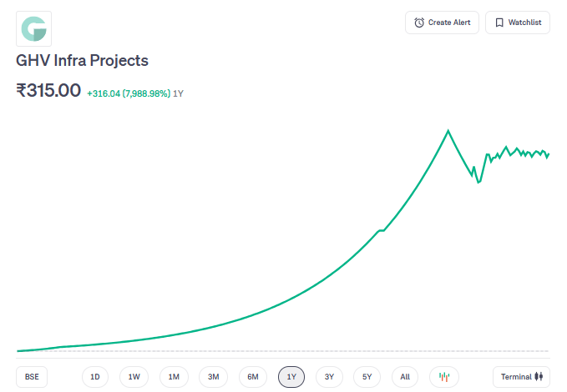This screenshot has height=392, width=567.
Task: Select the 1Y time range
Action: tap(291, 377)
